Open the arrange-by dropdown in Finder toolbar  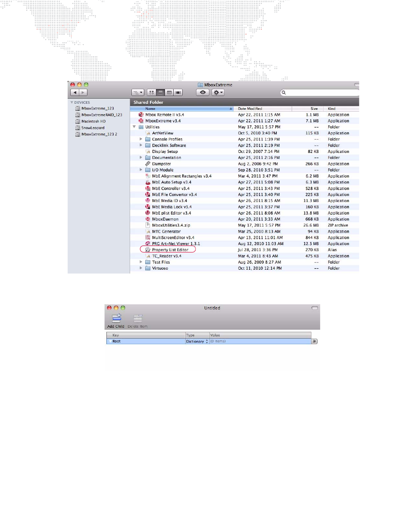tap(137, 93)
